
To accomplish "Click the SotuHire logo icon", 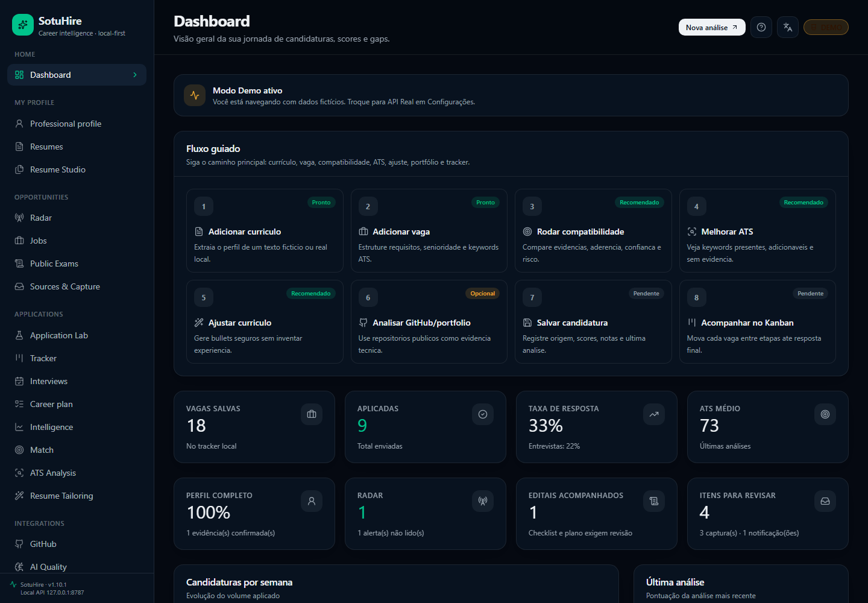I will (23, 25).
